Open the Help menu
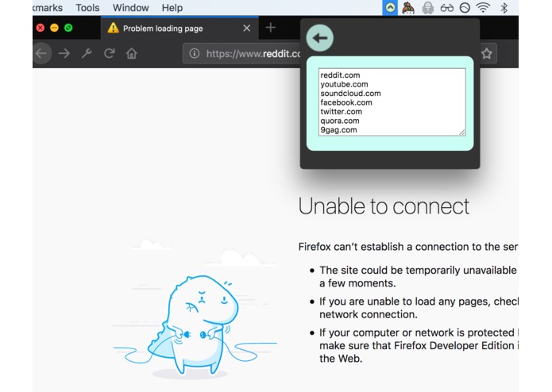The width and height of the screenshot is (552, 392). (172, 8)
